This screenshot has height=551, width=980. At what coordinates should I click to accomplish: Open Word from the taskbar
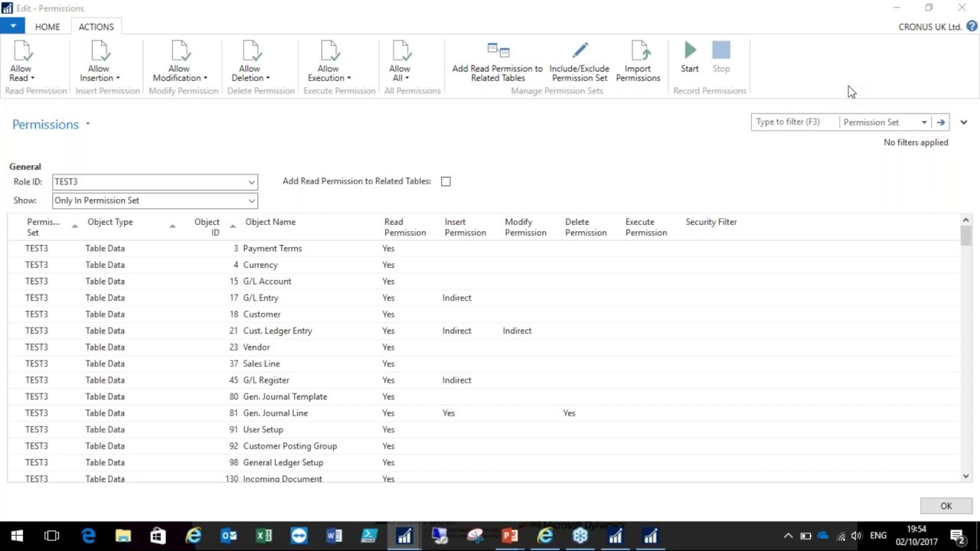coord(335,536)
